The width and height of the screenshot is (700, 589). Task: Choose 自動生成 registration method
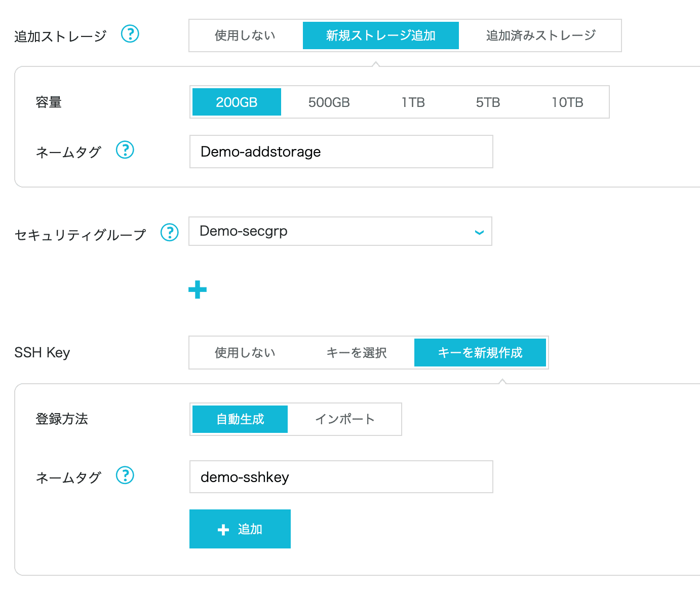tap(240, 419)
